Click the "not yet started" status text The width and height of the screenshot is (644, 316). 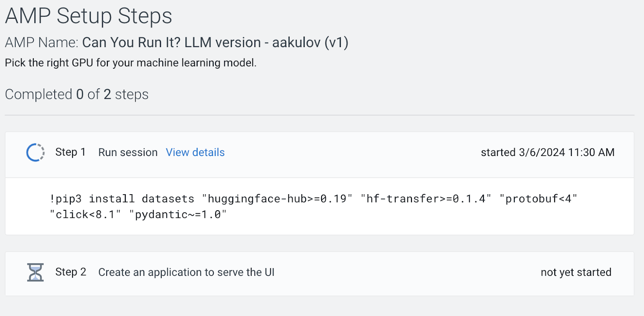pyautogui.click(x=576, y=272)
